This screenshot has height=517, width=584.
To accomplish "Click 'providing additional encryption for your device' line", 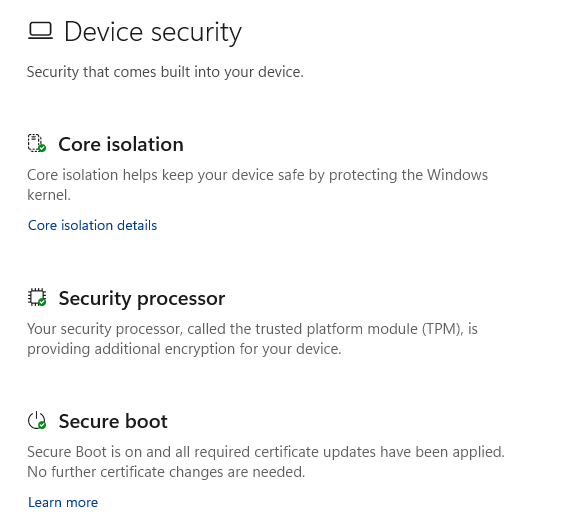I will 184,349.
